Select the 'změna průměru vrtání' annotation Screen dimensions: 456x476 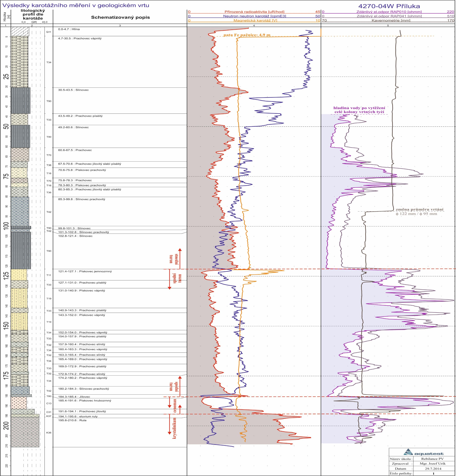pos(420,209)
